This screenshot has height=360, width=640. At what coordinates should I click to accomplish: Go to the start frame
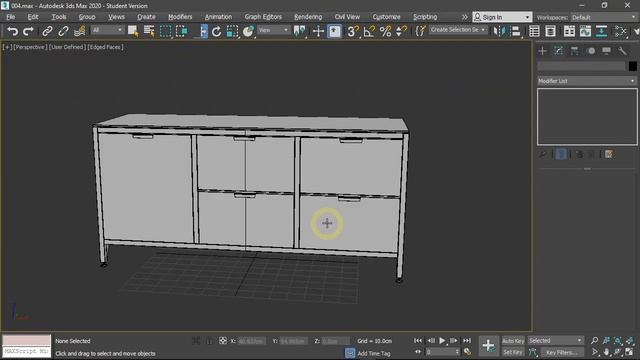point(418,340)
